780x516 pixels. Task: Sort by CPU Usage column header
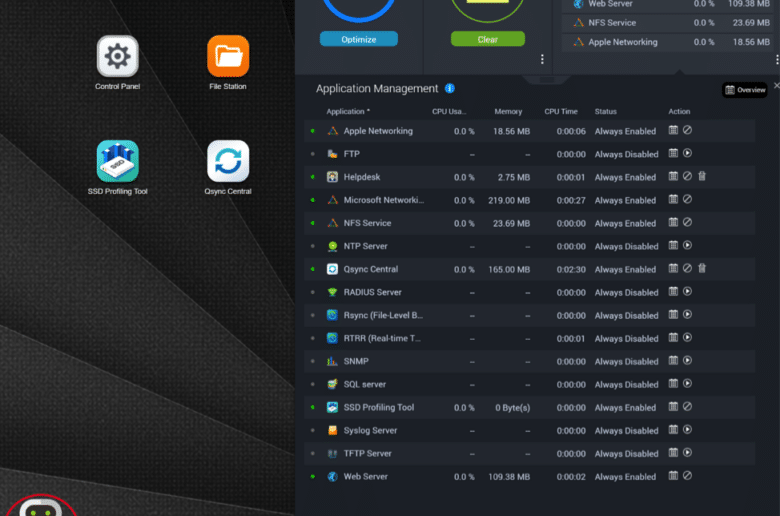[449, 111]
